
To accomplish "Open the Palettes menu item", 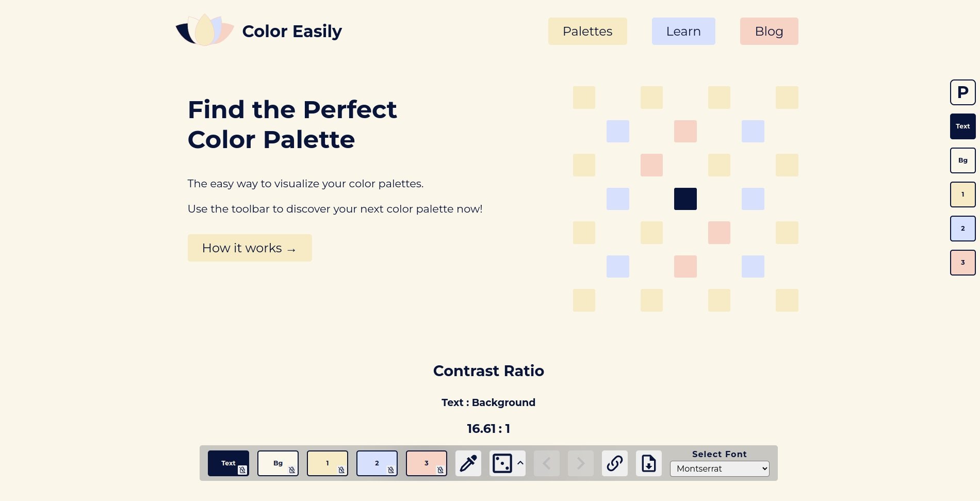I will (587, 31).
